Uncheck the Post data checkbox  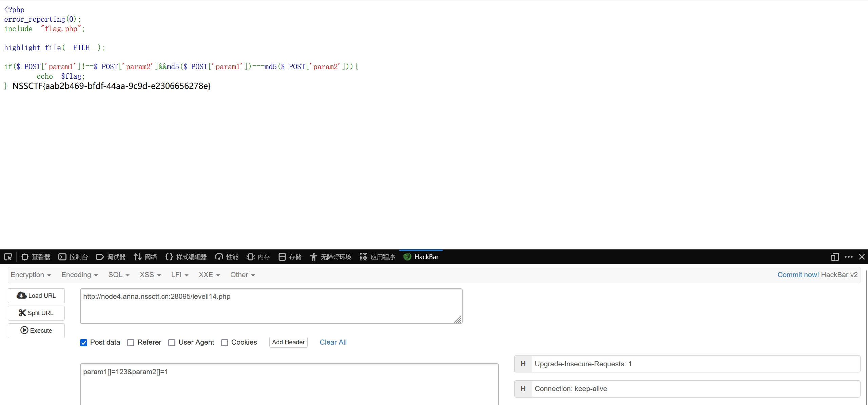tap(83, 343)
